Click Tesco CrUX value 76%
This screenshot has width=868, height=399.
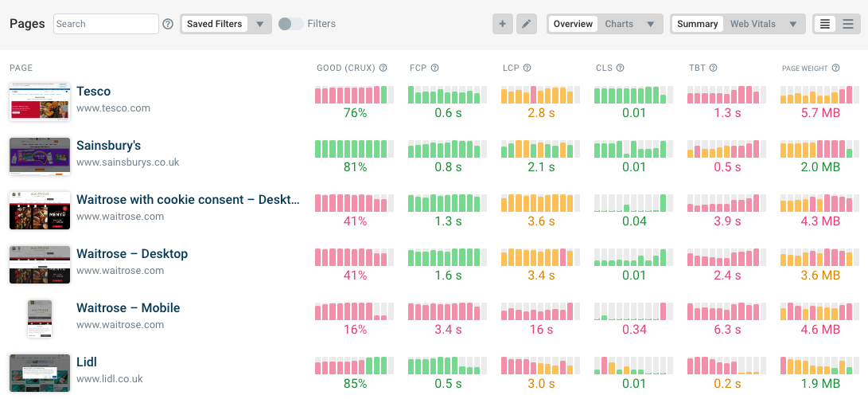[355, 113]
